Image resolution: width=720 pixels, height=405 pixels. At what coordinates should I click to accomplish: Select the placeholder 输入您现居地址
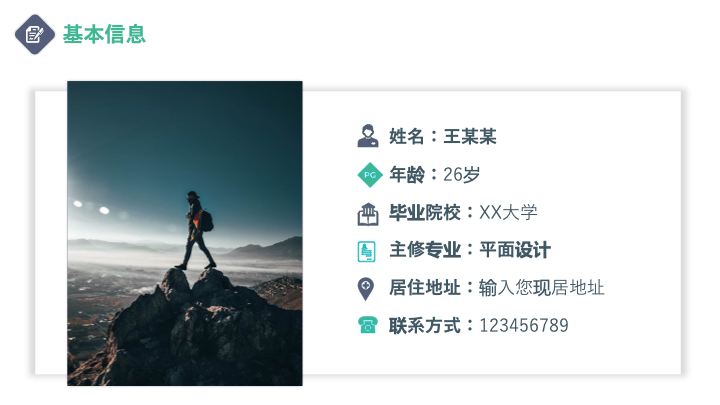pos(541,287)
